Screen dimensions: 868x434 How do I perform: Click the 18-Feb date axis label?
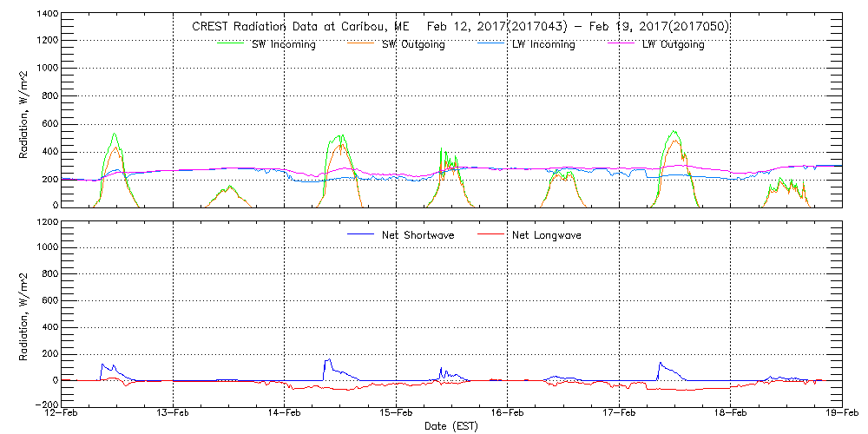[730, 413]
